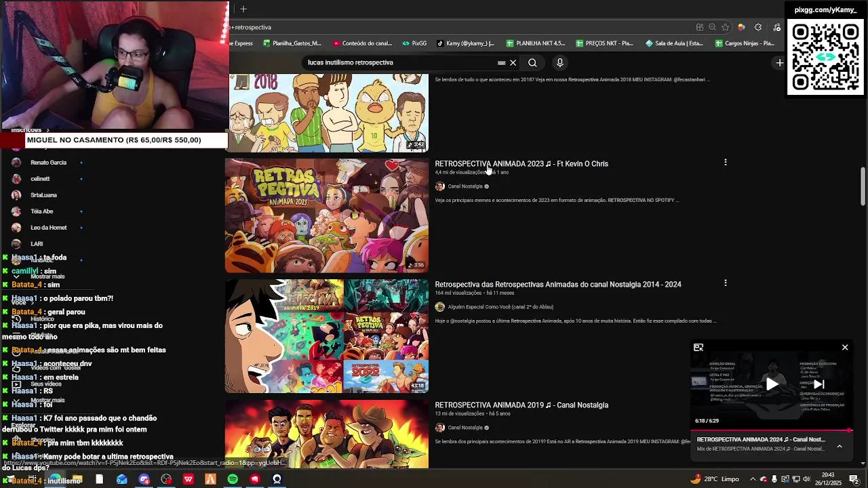Open SrtaLuana subscription channel
The height and width of the screenshot is (488, 868).
[x=43, y=195]
